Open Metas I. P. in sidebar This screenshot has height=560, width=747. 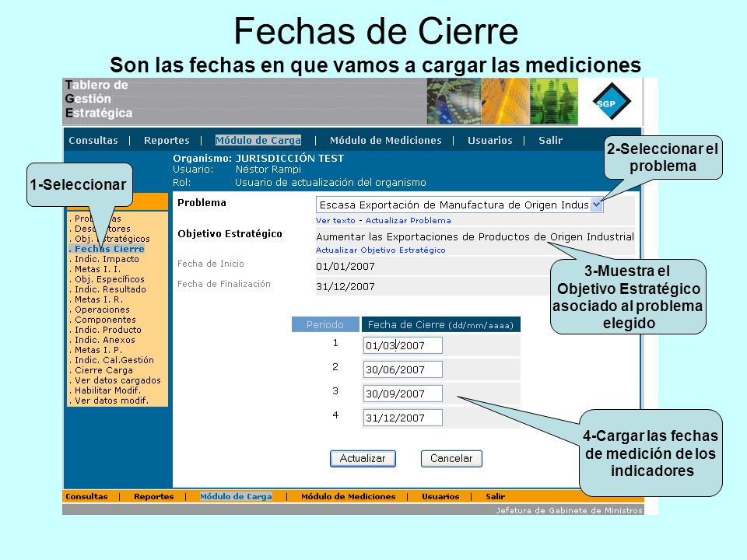pos(99,349)
